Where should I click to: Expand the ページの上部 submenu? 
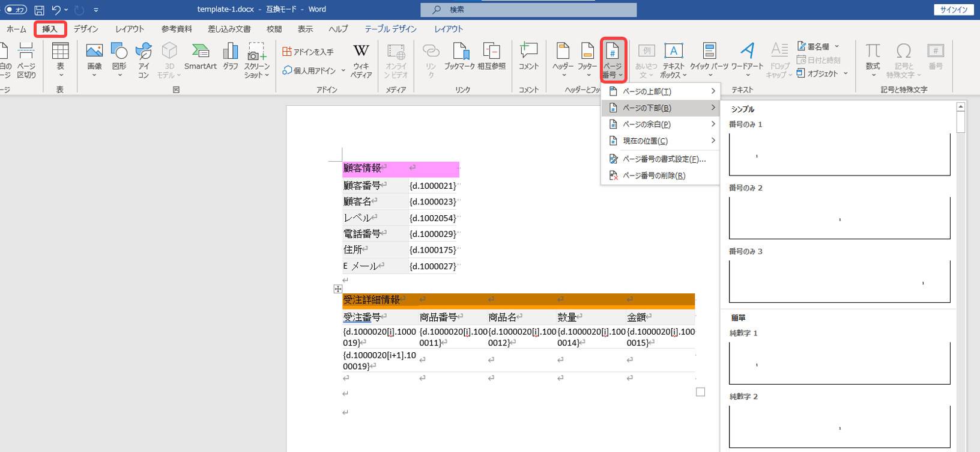661,91
